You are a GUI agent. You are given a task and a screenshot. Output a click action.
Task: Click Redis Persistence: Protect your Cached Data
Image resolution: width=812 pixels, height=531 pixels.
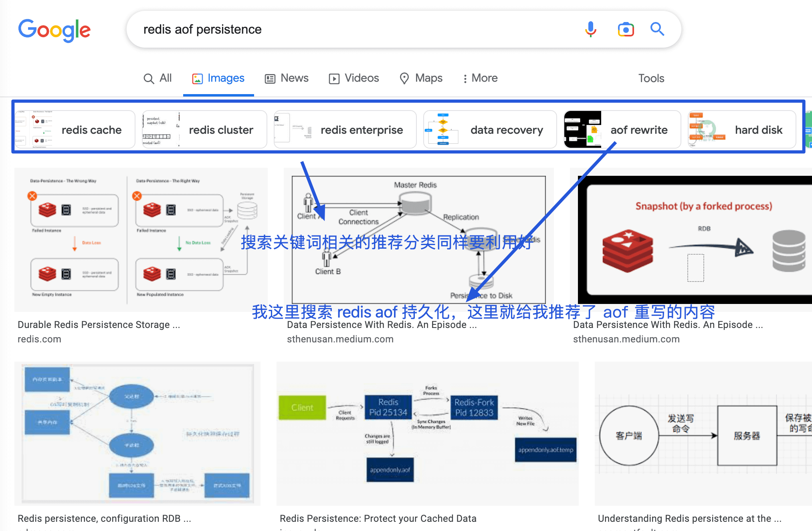(x=378, y=518)
